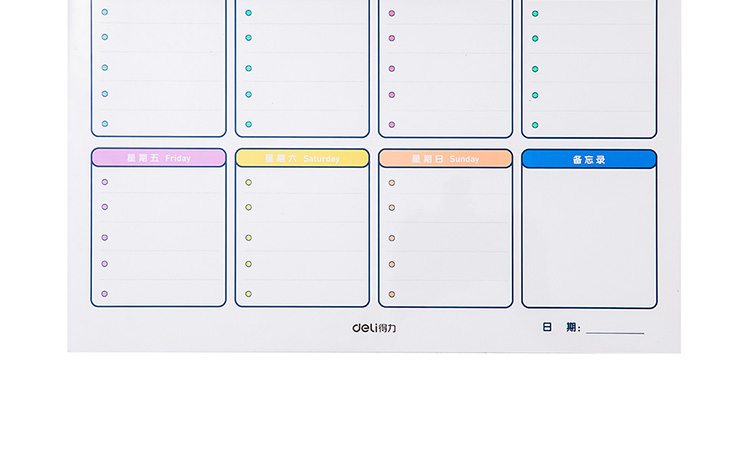
Task: Tick the first purple bullet under Friday
Action: point(105,182)
